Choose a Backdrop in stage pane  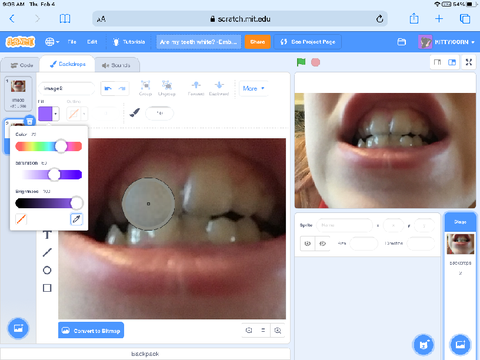click(x=460, y=345)
